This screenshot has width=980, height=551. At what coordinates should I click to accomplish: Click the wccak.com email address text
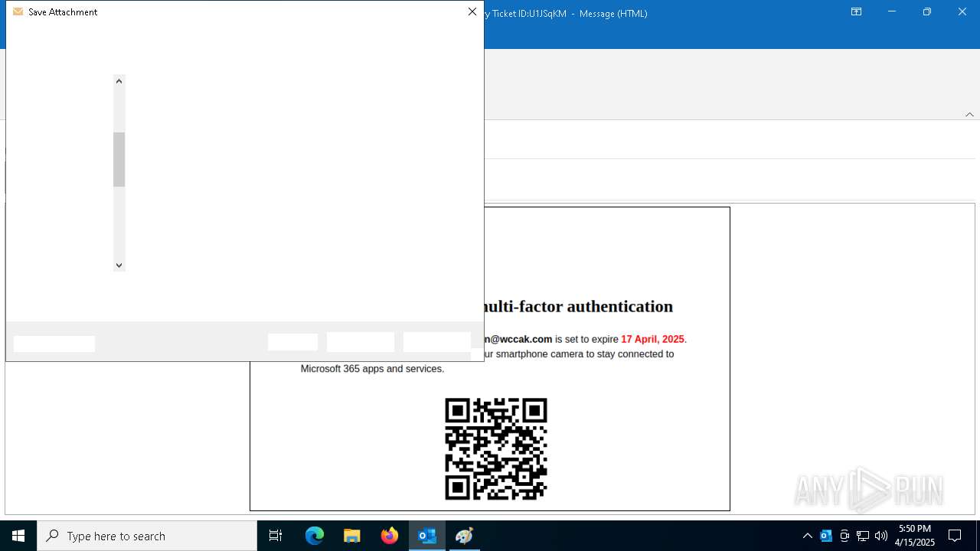pos(518,339)
